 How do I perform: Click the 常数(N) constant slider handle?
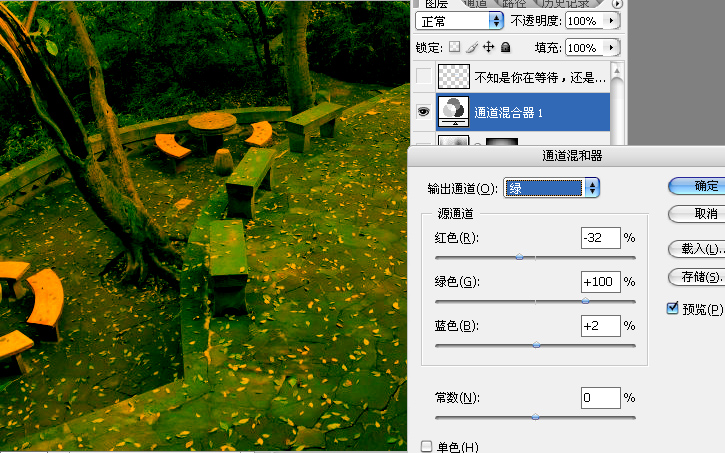tap(535, 416)
